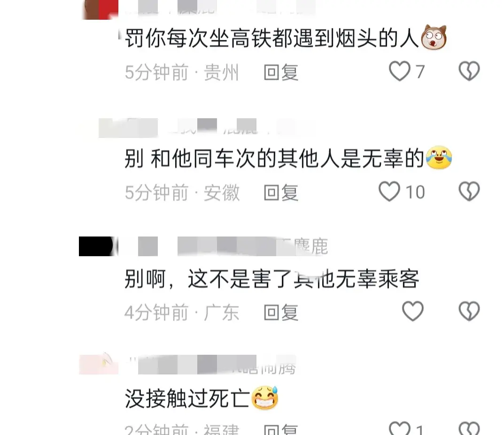Like the Guizhou comment with 7 likes

[x=400, y=71]
